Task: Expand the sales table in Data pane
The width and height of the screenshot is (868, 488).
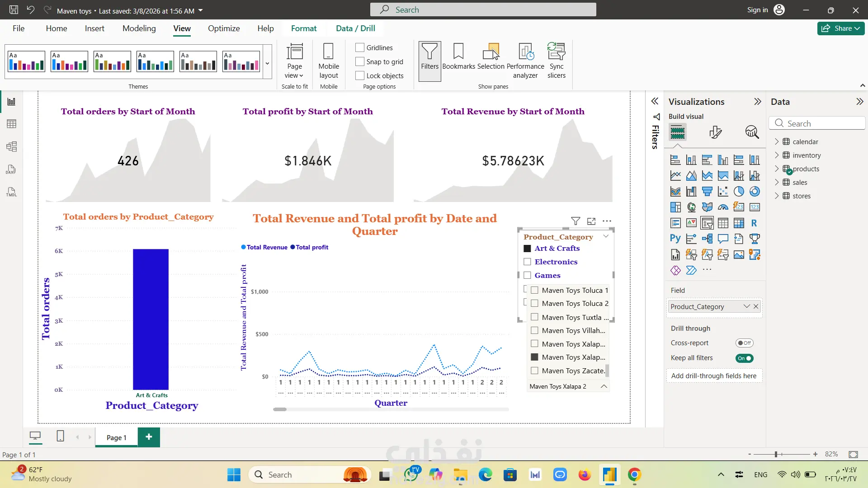Action: pos(777,182)
